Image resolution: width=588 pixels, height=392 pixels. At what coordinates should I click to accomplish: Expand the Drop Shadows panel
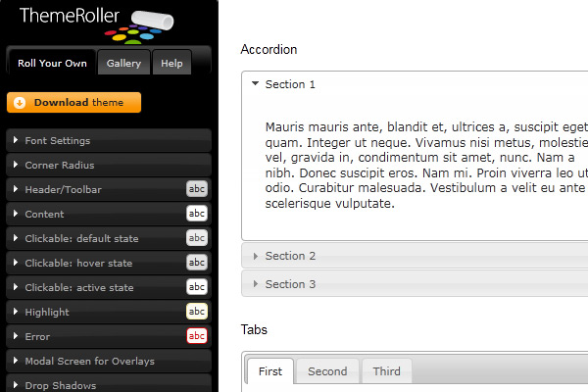tap(109, 383)
